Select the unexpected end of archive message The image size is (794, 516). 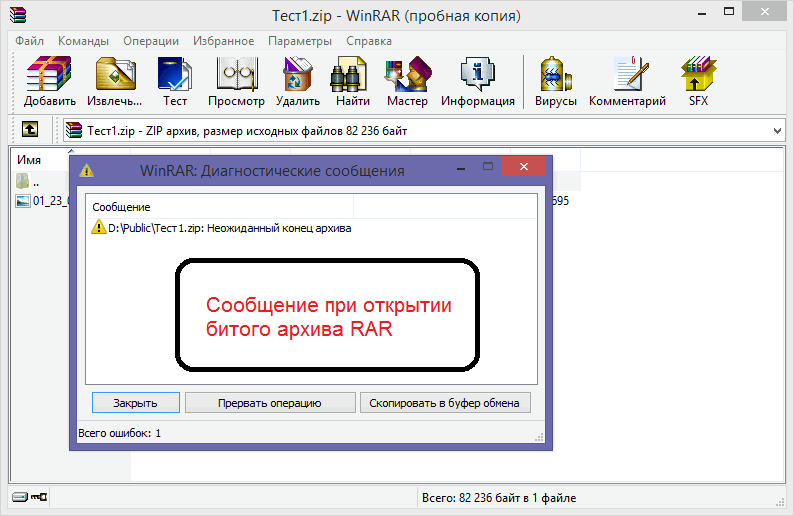(x=221, y=228)
